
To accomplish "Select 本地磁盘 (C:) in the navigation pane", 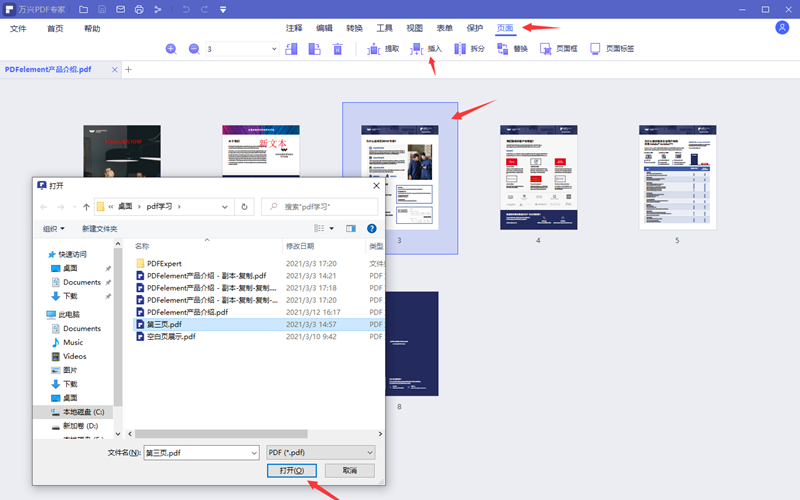I will point(84,411).
